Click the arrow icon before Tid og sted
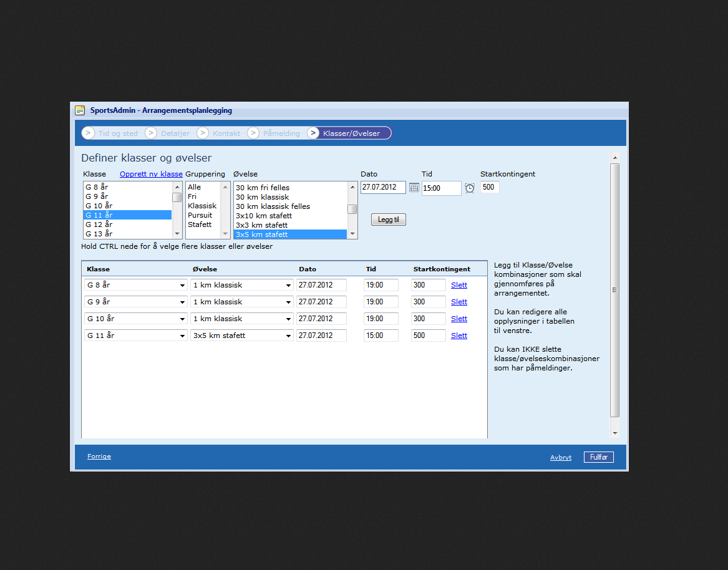The width and height of the screenshot is (728, 570). 88,133
